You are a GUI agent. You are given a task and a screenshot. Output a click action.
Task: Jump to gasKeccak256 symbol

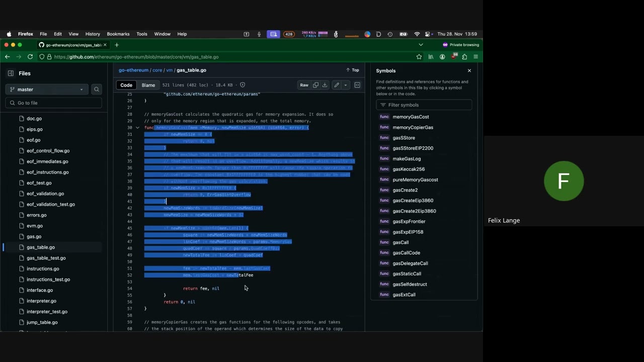point(409,169)
